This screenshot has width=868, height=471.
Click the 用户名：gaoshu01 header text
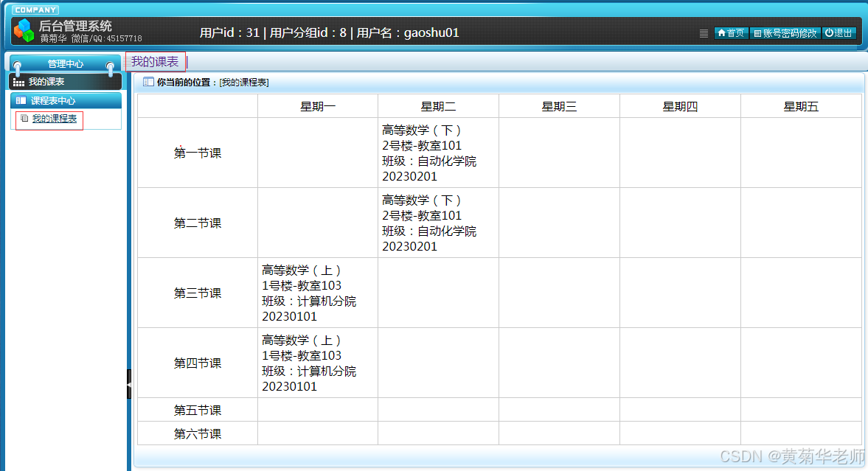click(408, 32)
